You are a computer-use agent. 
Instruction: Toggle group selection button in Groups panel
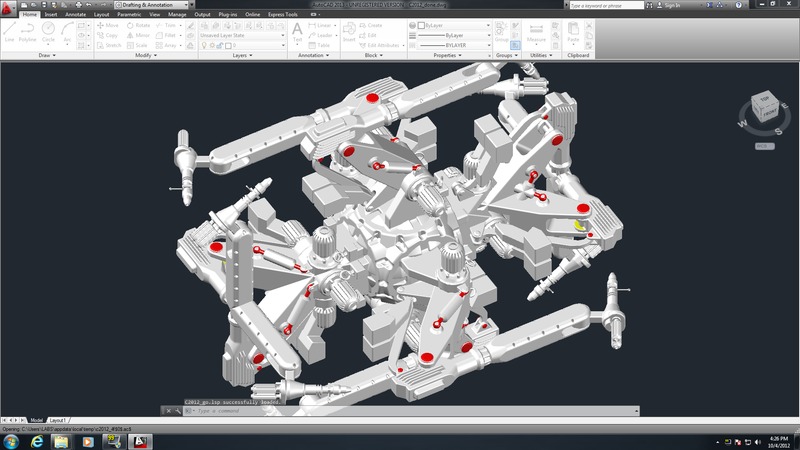pyautogui.click(x=515, y=45)
